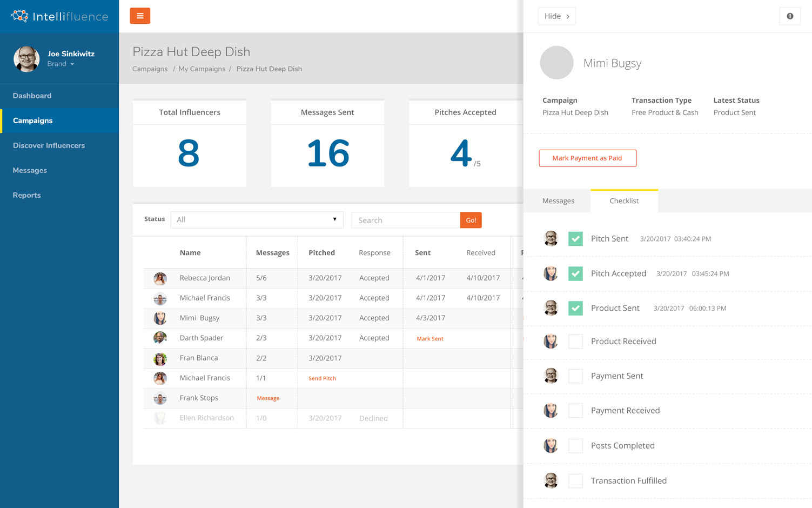The width and height of the screenshot is (812, 508).
Task: Uncheck the Pitch Accepted checkbox
Action: [575, 273]
